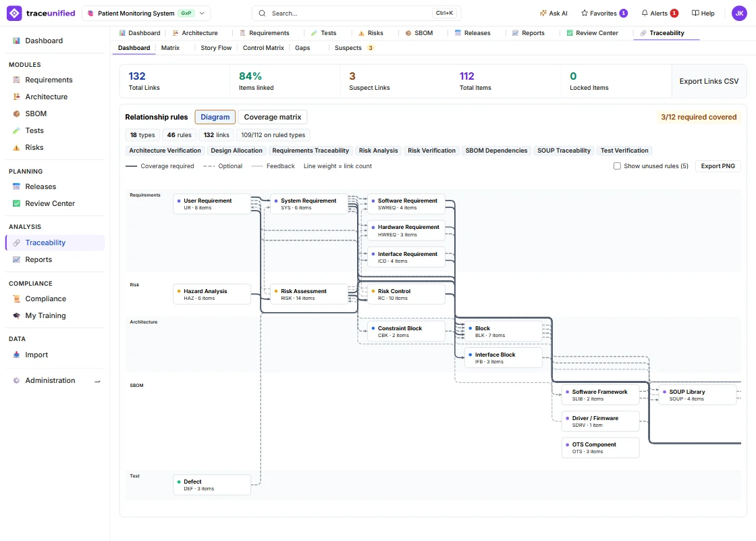
Task: Select the Hazard Analysis diagram node
Action: pos(212,294)
